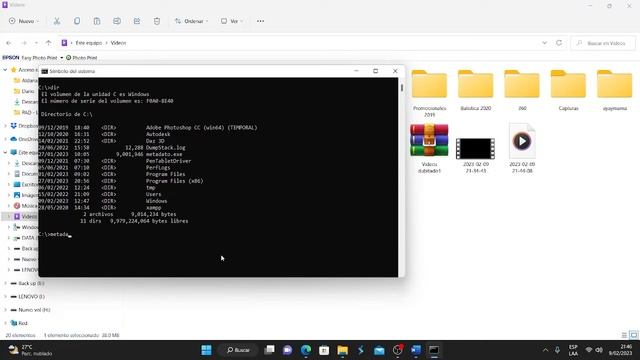The image size is (640, 360).
Task: Select LENOVO (I:) drive in sidebar
Action: tap(31, 296)
